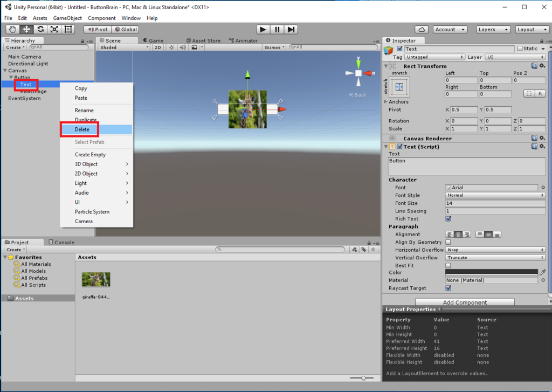Select right horizontal alignment icon
This screenshot has width=552, height=392.
pyautogui.click(x=467, y=235)
